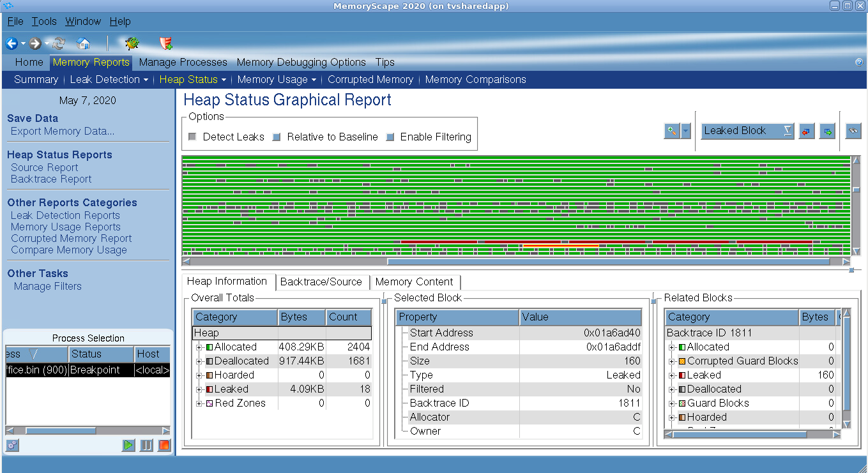This screenshot has width=868, height=473.
Task: Expand Corrupted Guard Blocks in Related Blocks
Action: (x=672, y=361)
